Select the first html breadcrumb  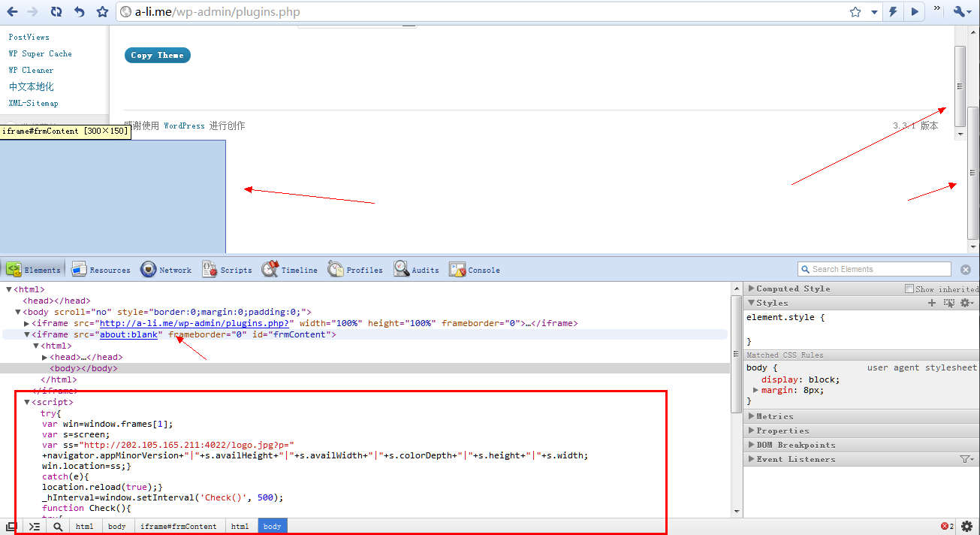(x=85, y=527)
